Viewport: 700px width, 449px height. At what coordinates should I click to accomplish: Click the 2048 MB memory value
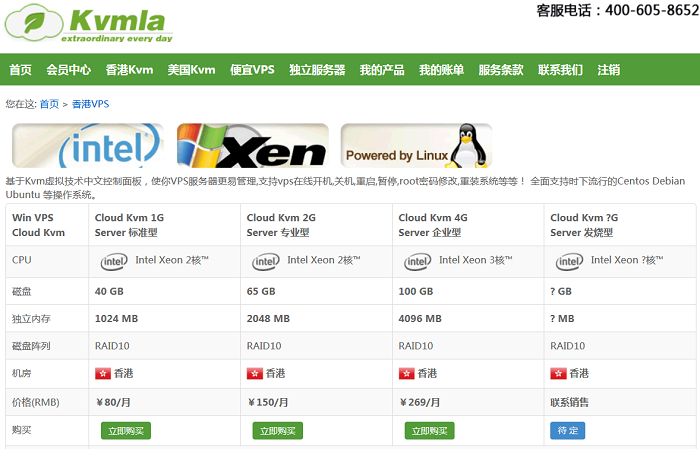point(268,319)
